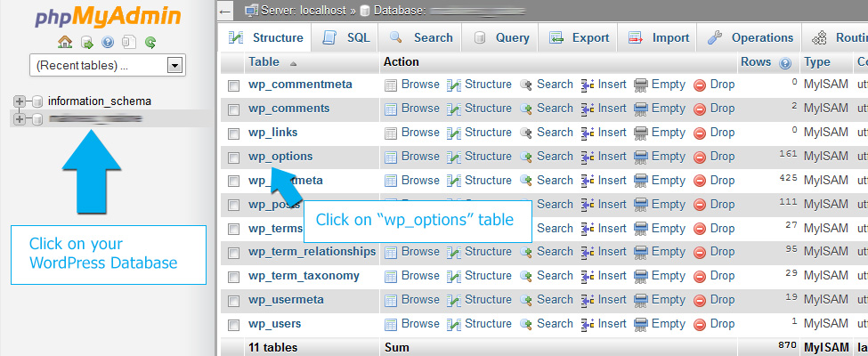Click Browse icon for wp_users row
The image size is (868, 356).
[x=391, y=325]
